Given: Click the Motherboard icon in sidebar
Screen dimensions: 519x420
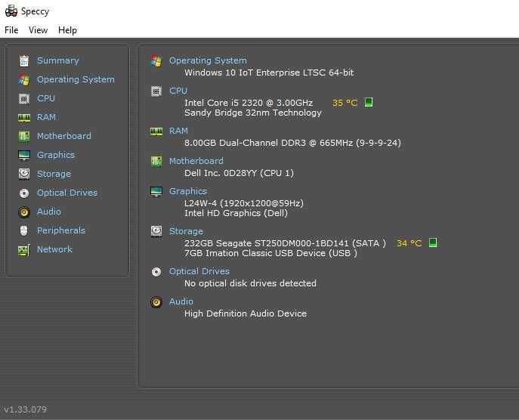Looking at the screenshot, I should point(24,137).
